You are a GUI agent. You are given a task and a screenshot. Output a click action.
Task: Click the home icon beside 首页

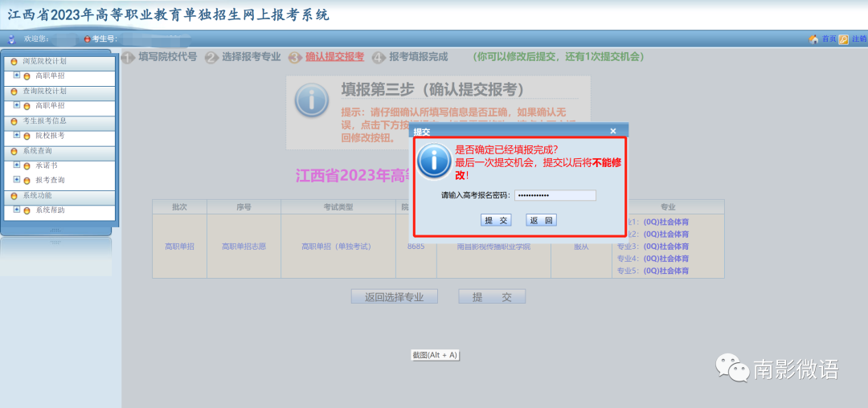click(x=813, y=39)
